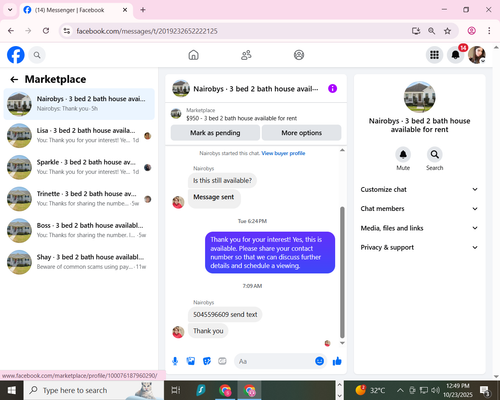Click chat scrollbar thumb

[x=342, y=272]
